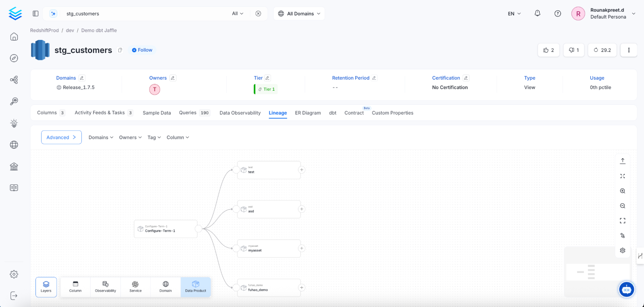Viewport: 644px width, 307px height.
Task: Open the RedshiftProd breadcrumb link
Action: click(44, 30)
